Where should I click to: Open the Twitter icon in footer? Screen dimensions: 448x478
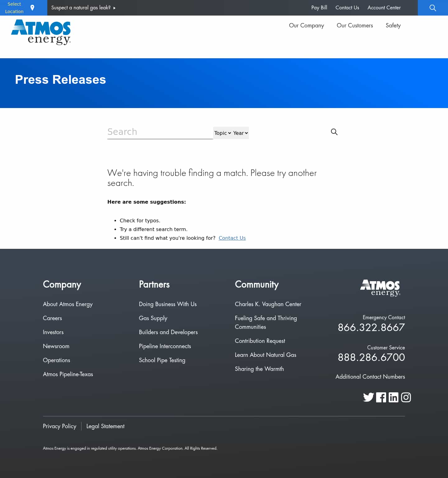click(369, 397)
